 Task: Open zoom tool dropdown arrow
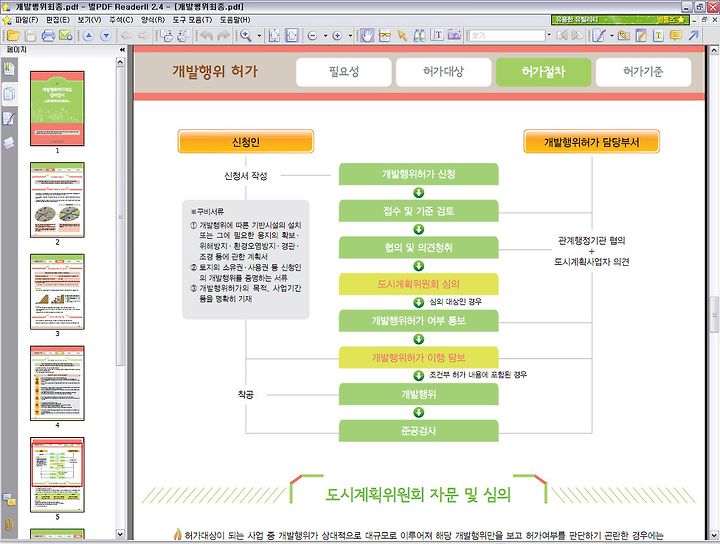pos(259,35)
